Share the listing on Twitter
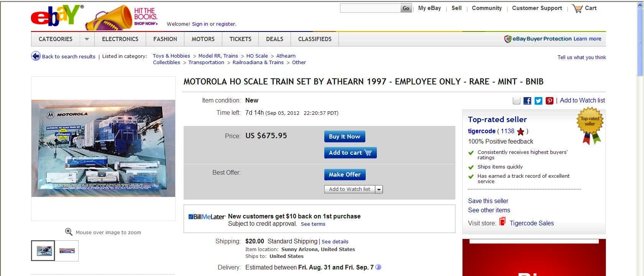This screenshot has width=644, height=276. [539, 101]
